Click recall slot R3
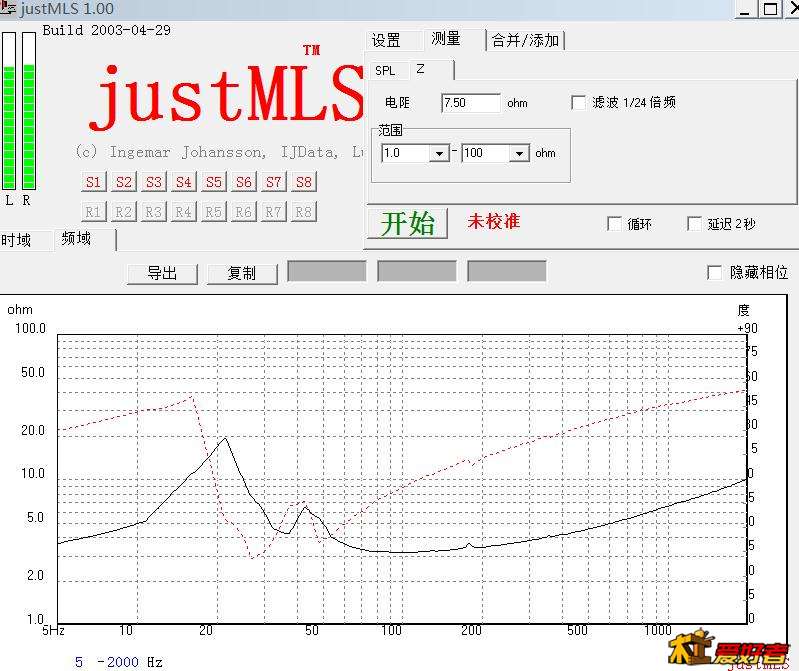This screenshot has width=799, height=671. click(x=154, y=211)
